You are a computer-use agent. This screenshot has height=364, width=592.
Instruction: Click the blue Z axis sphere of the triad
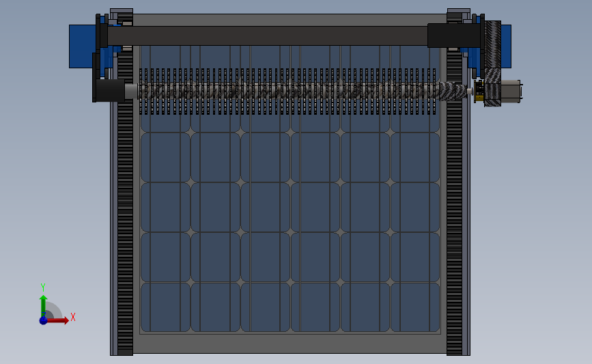pos(44,320)
